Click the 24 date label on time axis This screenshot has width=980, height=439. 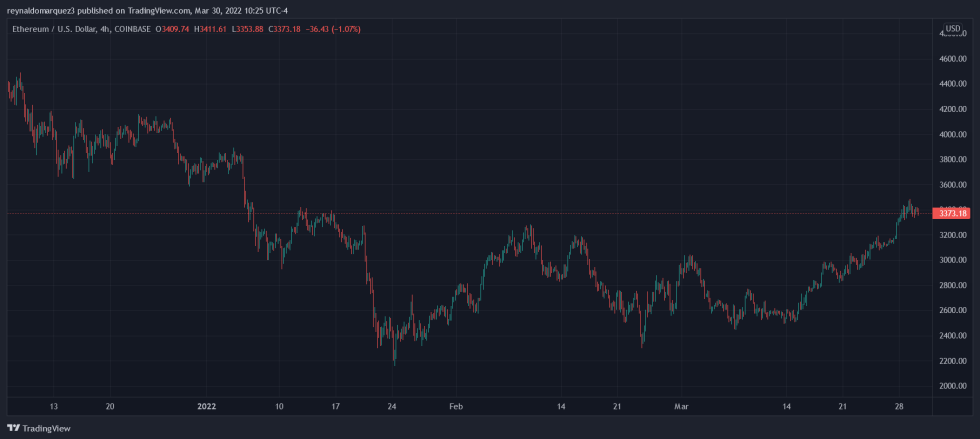392,406
